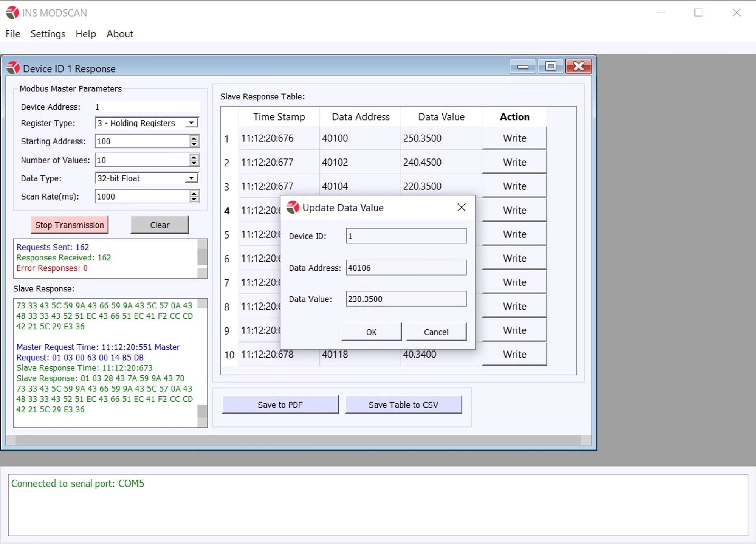This screenshot has height=544, width=756.
Task: Click the Device ID 1 Response window icon
Action: (x=13, y=68)
